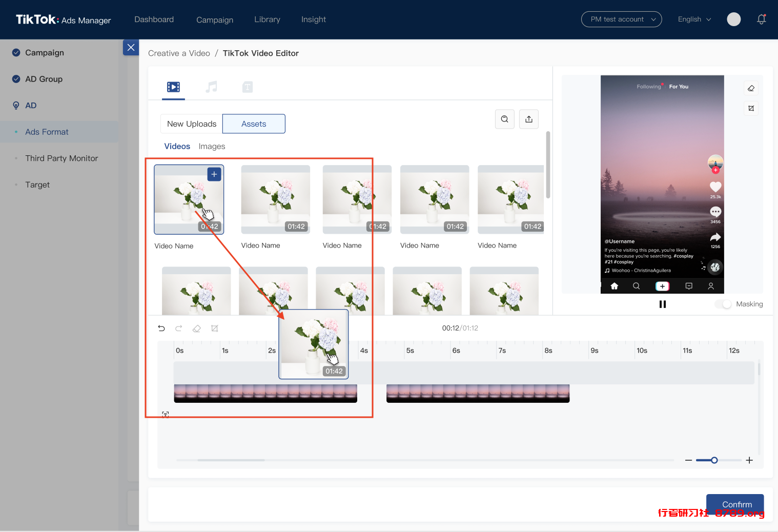Click the TikTok preview phone screen
The image size is (778, 532).
[x=662, y=185]
